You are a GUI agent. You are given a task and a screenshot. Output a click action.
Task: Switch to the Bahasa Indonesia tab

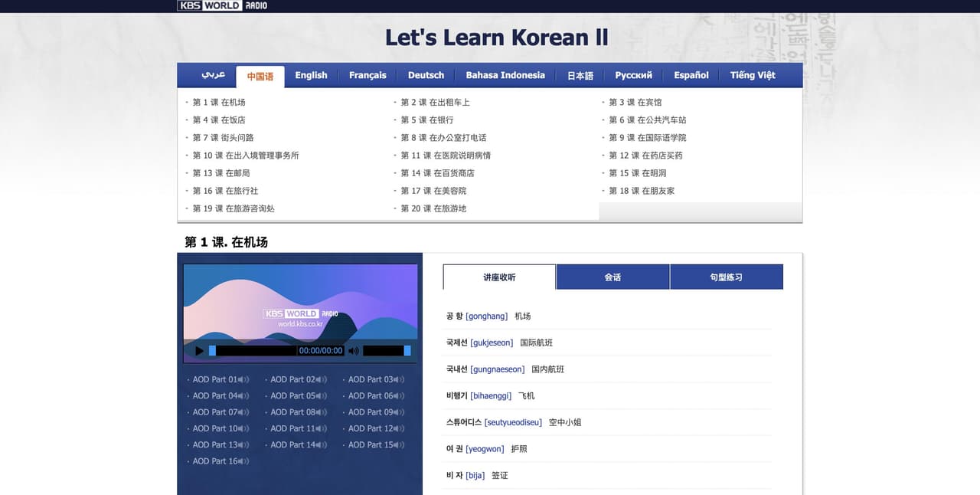505,75
